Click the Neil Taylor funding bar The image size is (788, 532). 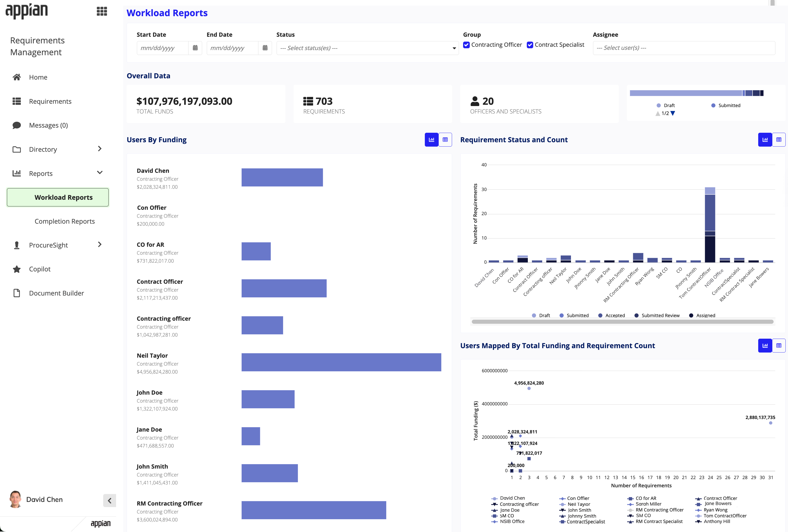(x=341, y=362)
